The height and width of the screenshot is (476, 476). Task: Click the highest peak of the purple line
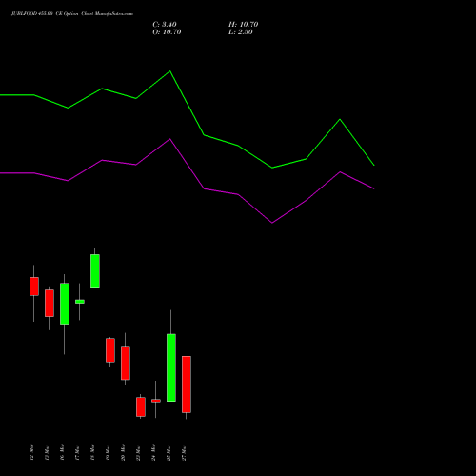[x=170, y=139]
